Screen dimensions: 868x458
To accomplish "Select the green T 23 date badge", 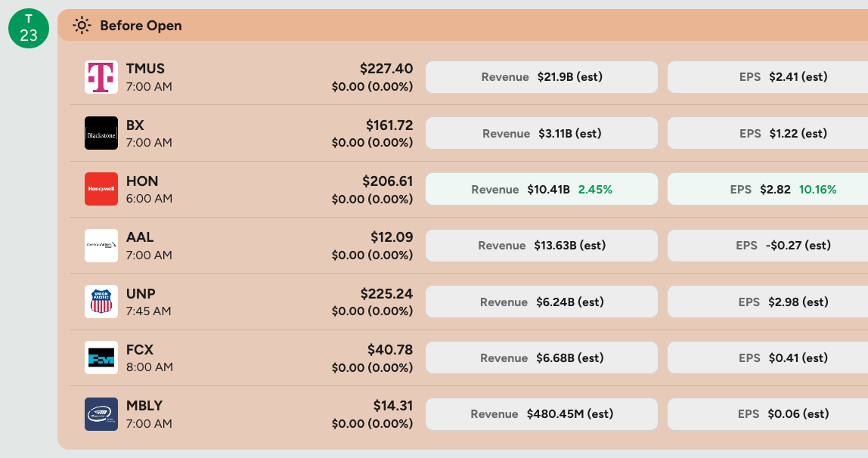I will click(x=29, y=28).
